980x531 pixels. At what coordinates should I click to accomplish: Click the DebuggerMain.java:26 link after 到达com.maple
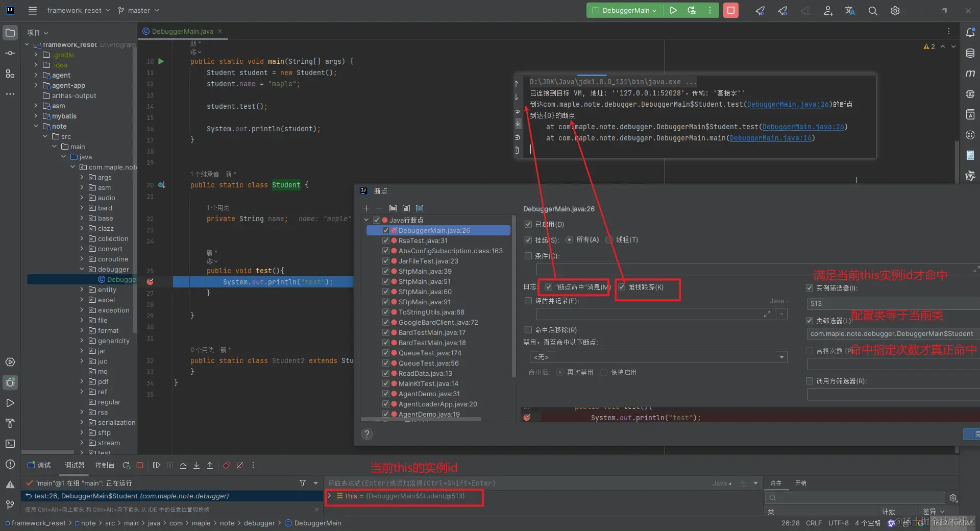pos(788,104)
